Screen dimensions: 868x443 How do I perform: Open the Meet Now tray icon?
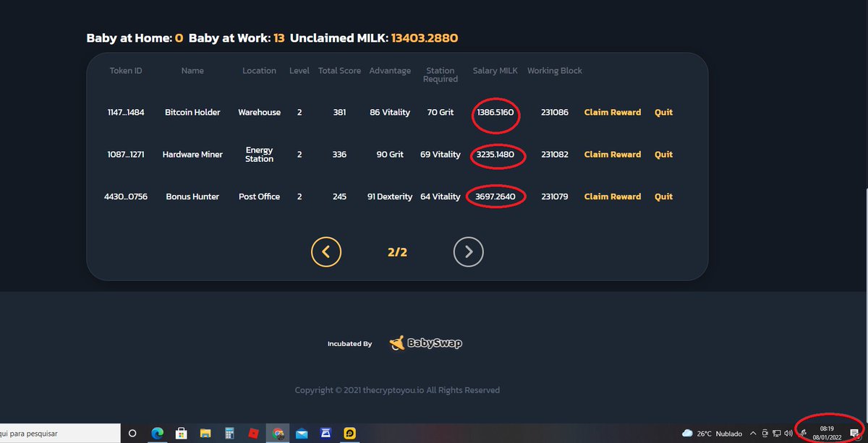tap(765, 434)
